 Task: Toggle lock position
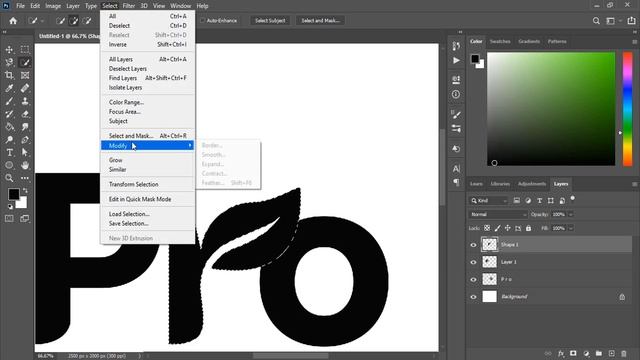click(x=507, y=228)
